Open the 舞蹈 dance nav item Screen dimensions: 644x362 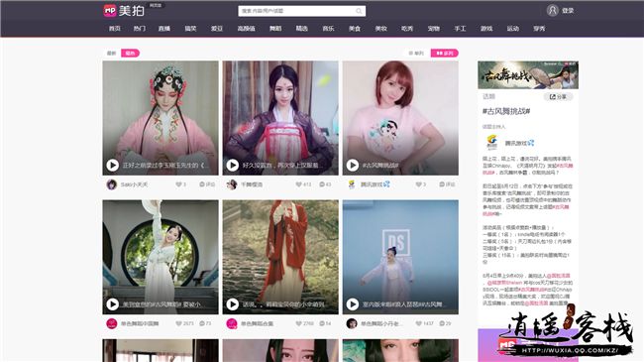point(275,29)
